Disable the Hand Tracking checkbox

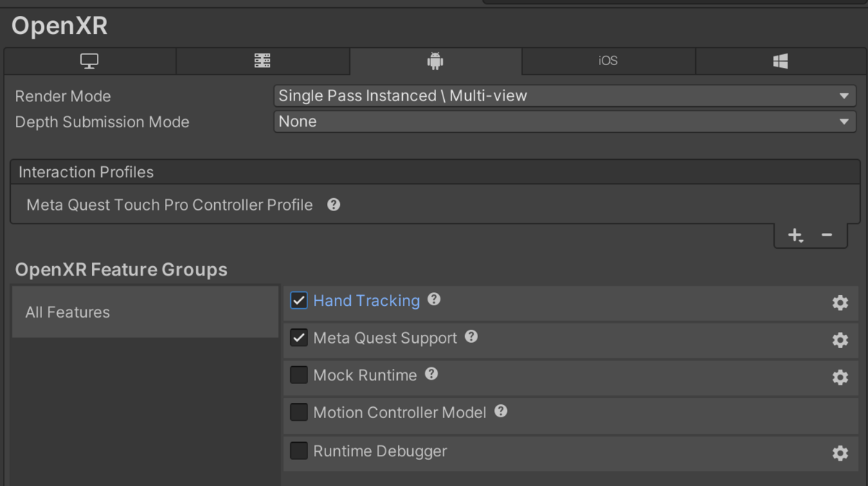(x=299, y=301)
